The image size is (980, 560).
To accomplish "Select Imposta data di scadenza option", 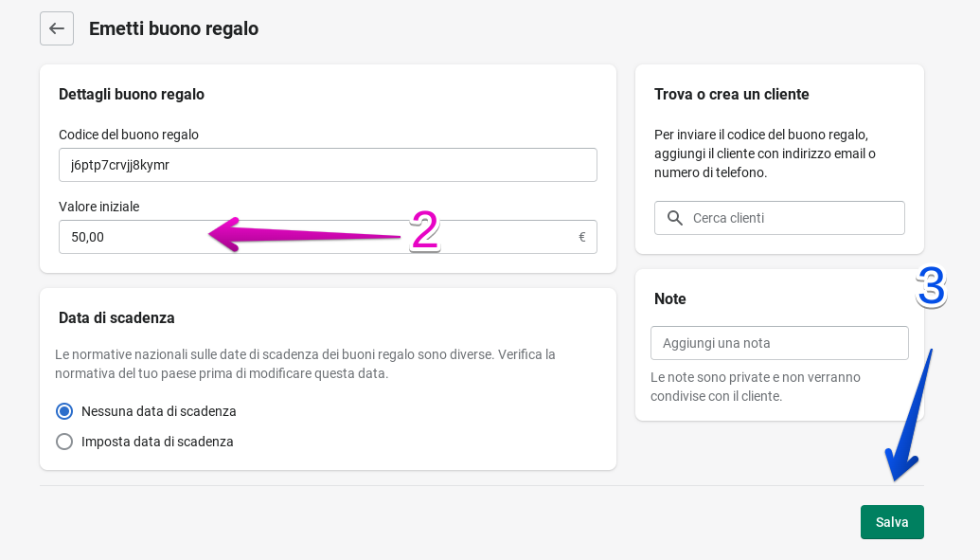I will [64, 442].
